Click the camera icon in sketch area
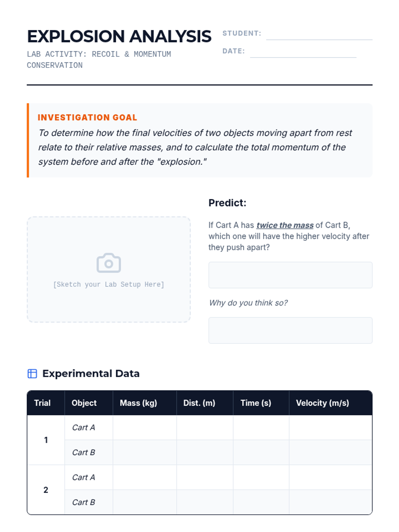Screen dimensions: 399x532 (x=108, y=263)
